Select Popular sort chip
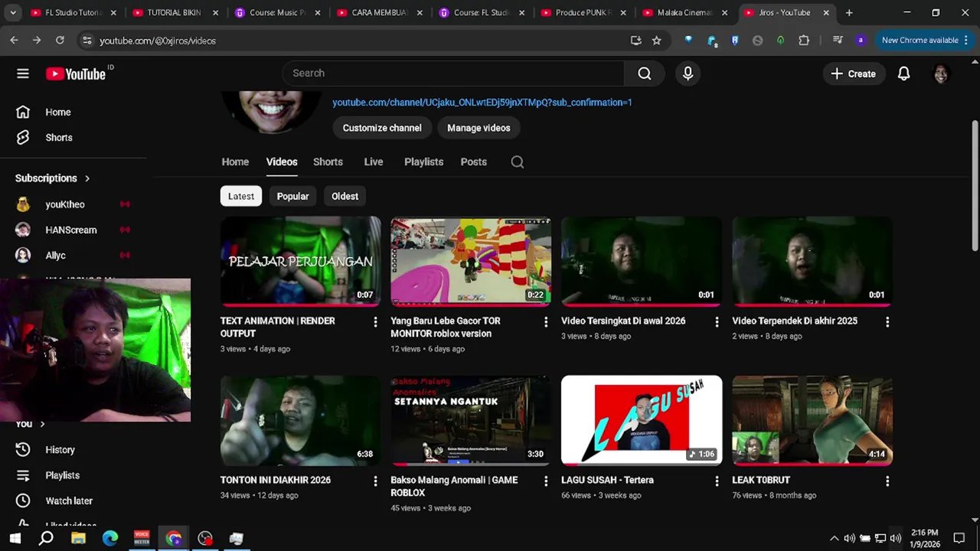The image size is (980, 551). (292, 197)
